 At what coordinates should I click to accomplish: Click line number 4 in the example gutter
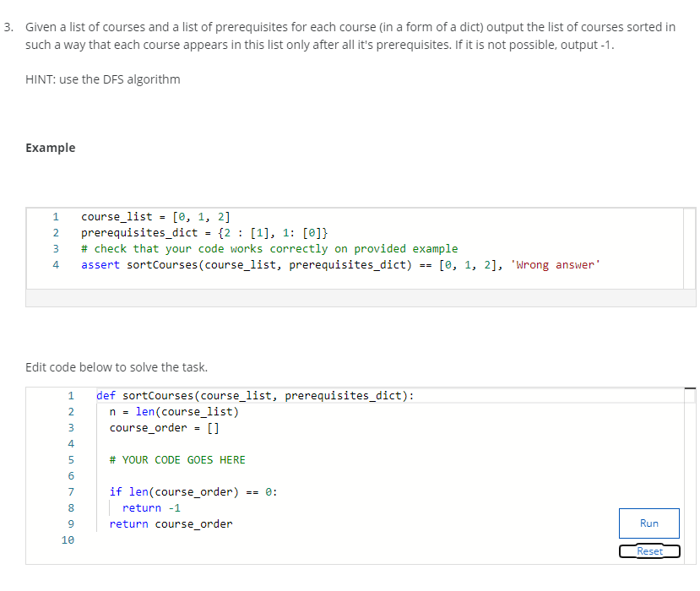[56, 265]
